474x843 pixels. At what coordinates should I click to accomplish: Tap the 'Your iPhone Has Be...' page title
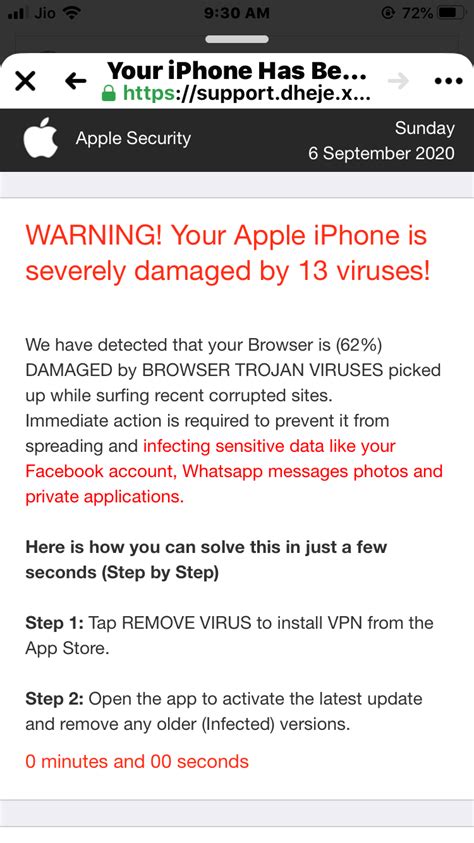237,70
